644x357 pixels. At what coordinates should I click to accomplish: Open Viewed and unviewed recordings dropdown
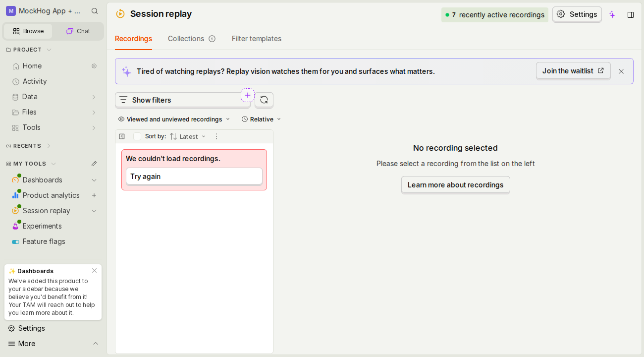[x=174, y=119]
